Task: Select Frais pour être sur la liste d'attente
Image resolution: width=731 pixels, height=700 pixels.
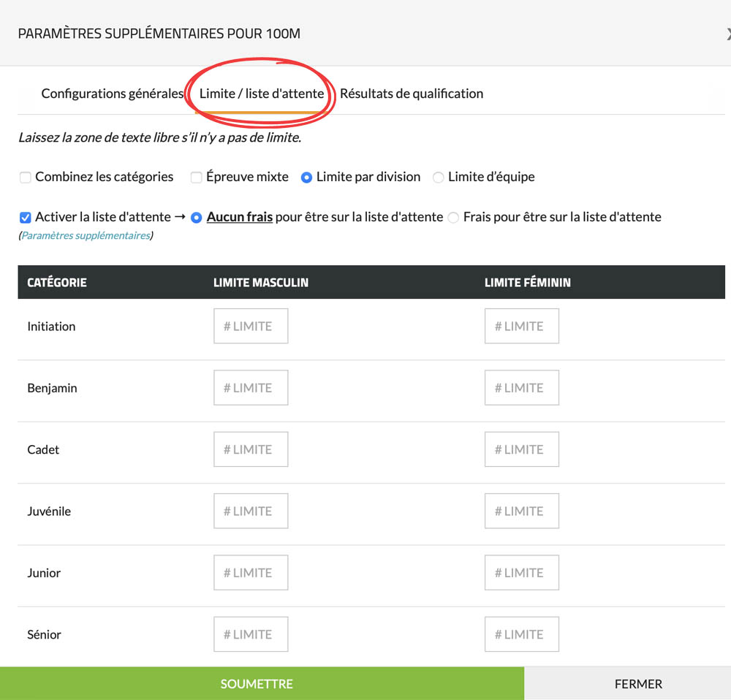Action: (x=453, y=217)
